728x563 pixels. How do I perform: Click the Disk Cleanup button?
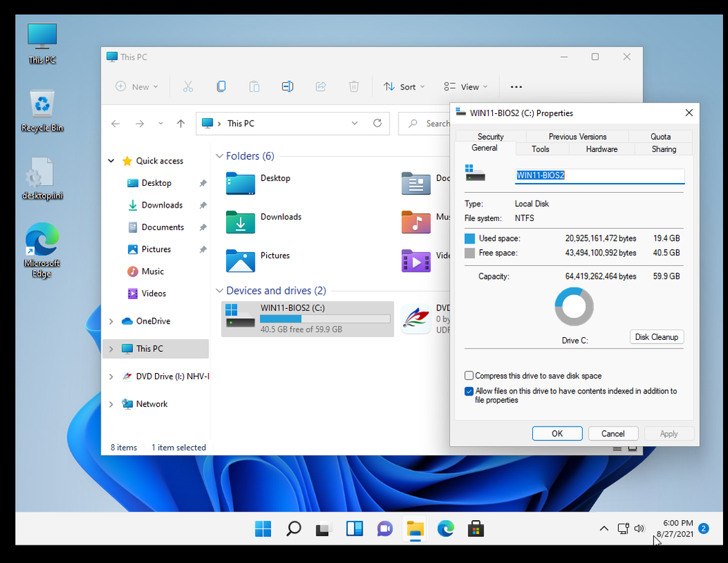tap(656, 337)
